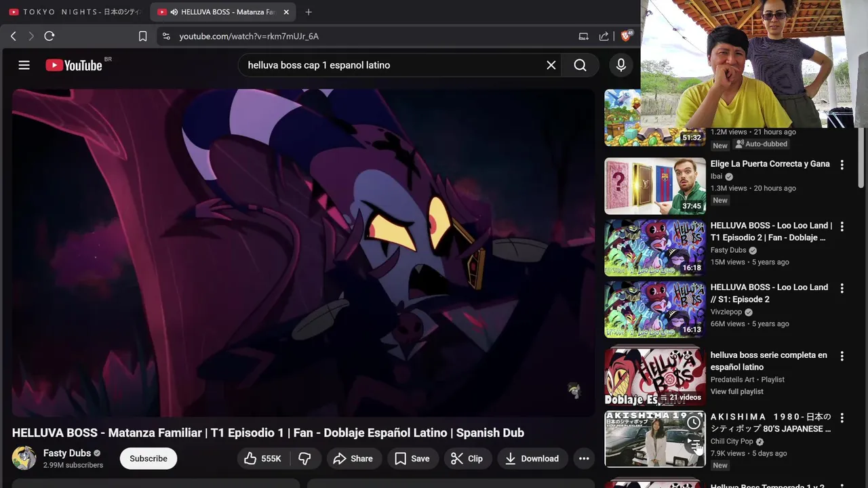Screen dimensions: 868x488
Task: Open a new browser tab
Action: tap(309, 12)
